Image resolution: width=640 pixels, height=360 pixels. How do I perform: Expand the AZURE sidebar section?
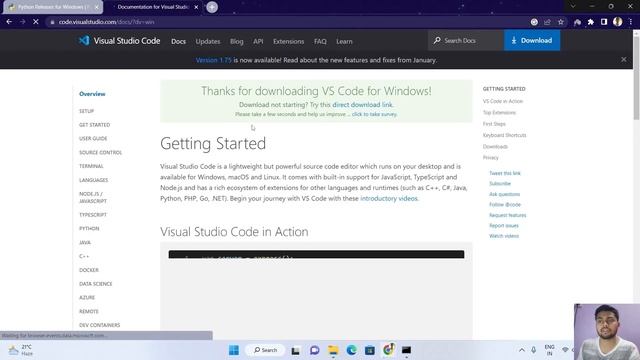click(87, 298)
